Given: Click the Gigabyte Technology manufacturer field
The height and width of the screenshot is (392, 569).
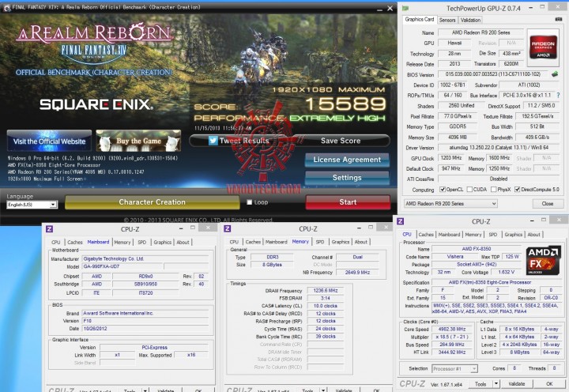Looking at the screenshot, I should pyautogui.click(x=145, y=258).
